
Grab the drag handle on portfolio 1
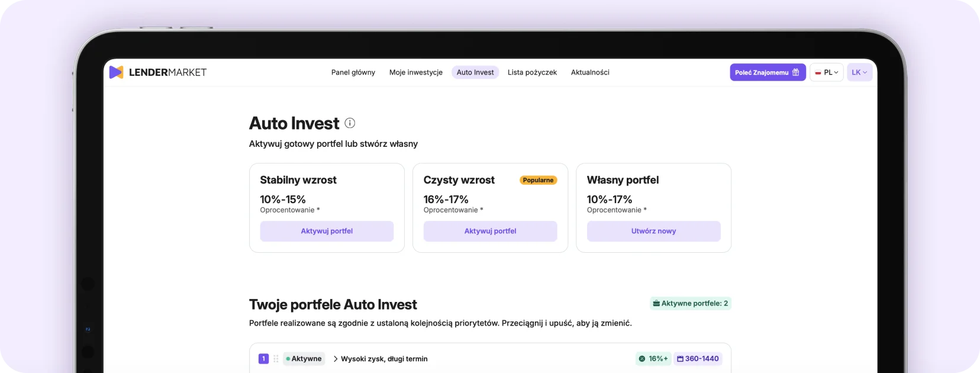pos(276,359)
